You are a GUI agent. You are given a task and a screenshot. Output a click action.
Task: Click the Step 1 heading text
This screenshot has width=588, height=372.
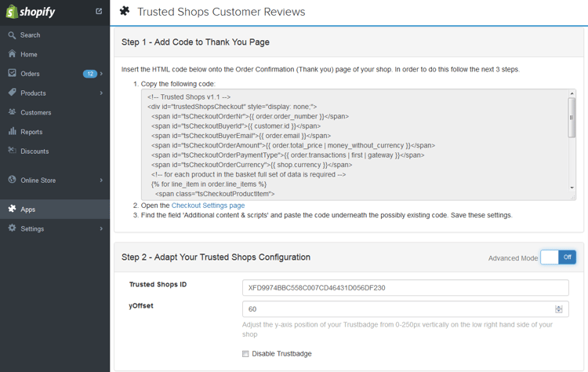[195, 42]
